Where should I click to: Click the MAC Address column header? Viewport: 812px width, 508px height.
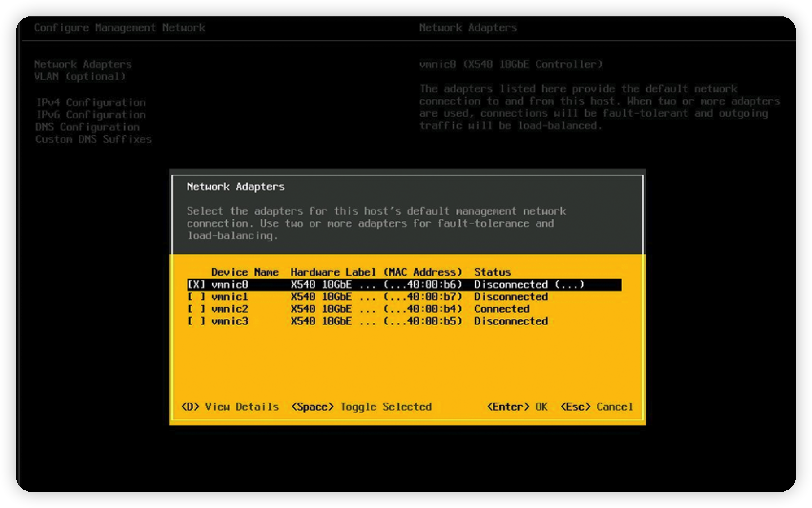(x=423, y=272)
